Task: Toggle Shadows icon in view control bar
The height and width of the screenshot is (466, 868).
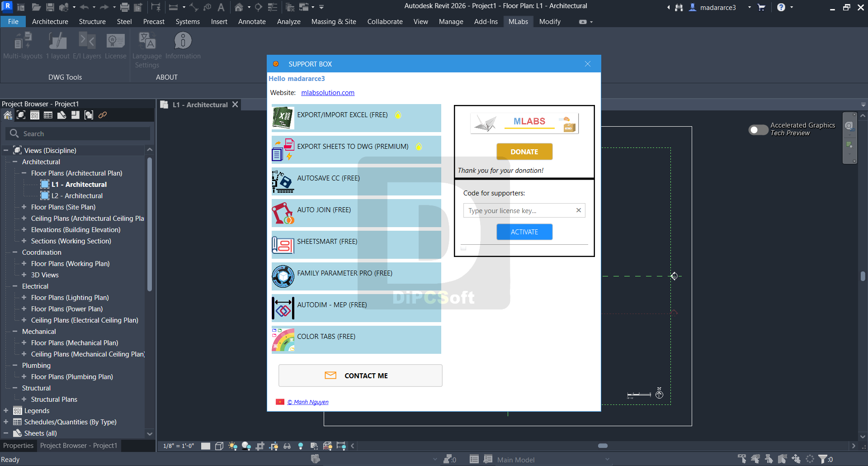Action: coord(246,446)
